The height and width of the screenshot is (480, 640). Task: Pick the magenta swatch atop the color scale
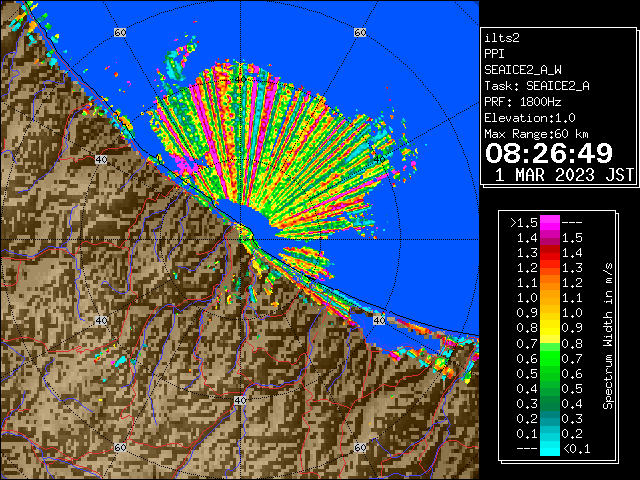point(550,222)
